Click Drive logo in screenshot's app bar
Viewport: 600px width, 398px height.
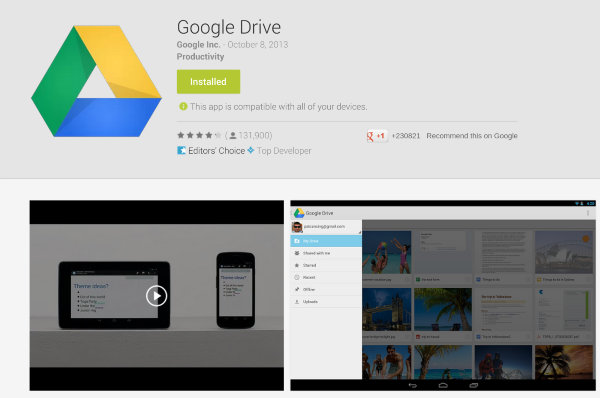coord(298,213)
